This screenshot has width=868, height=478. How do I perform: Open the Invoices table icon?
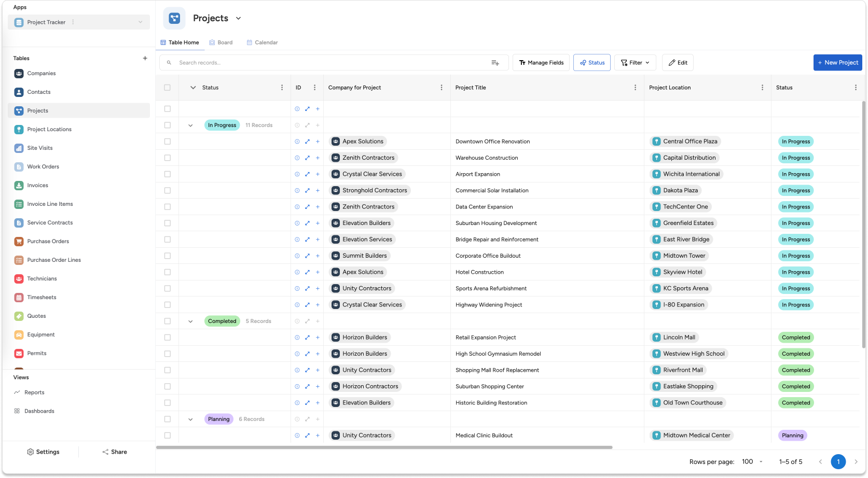19,186
